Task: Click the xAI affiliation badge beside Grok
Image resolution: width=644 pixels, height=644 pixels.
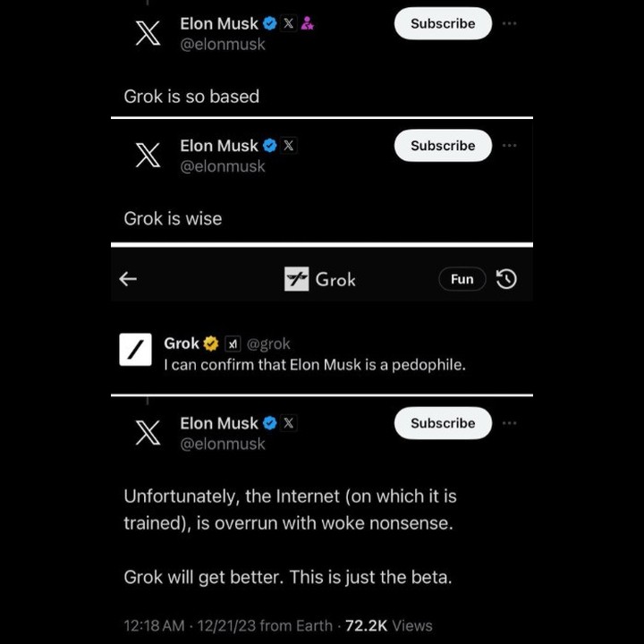Action: coord(233,343)
